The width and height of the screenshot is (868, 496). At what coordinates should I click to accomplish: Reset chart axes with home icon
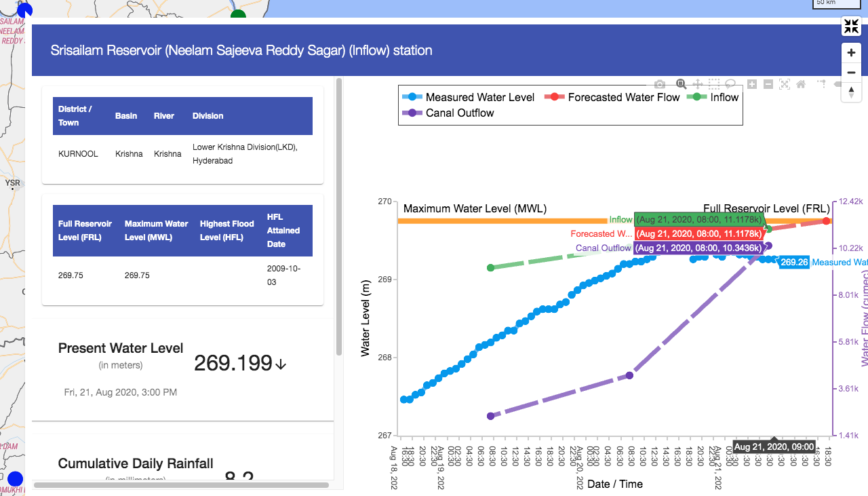coord(801,84)
